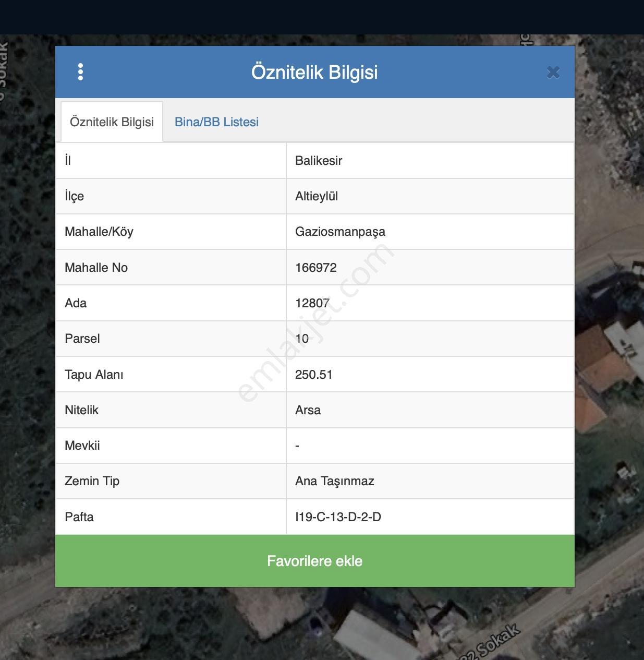Select the İlçe value Altieylül
The height and width of the screenshot is (660, 644).
(317, 196)
